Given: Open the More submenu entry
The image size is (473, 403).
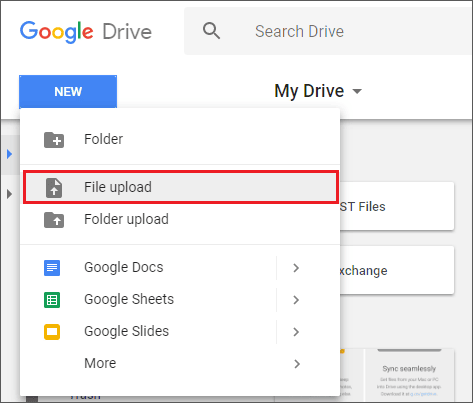Looking at the screenshot, I should coord(180,363).
